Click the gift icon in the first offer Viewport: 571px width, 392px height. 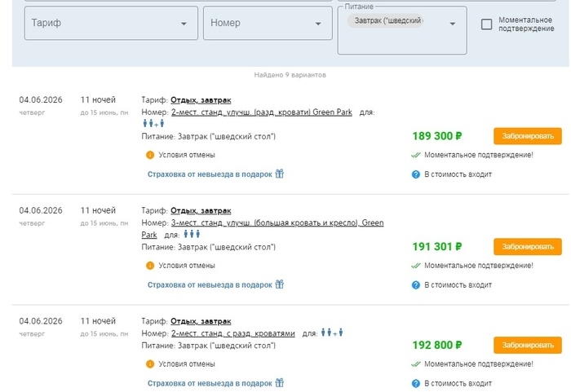click(279, 174)
